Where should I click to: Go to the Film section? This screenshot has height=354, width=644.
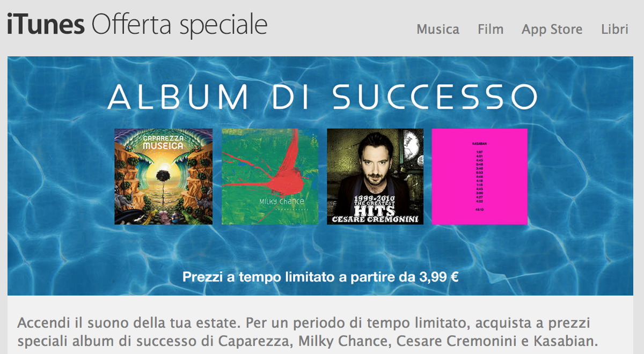(x=491, y=29)
